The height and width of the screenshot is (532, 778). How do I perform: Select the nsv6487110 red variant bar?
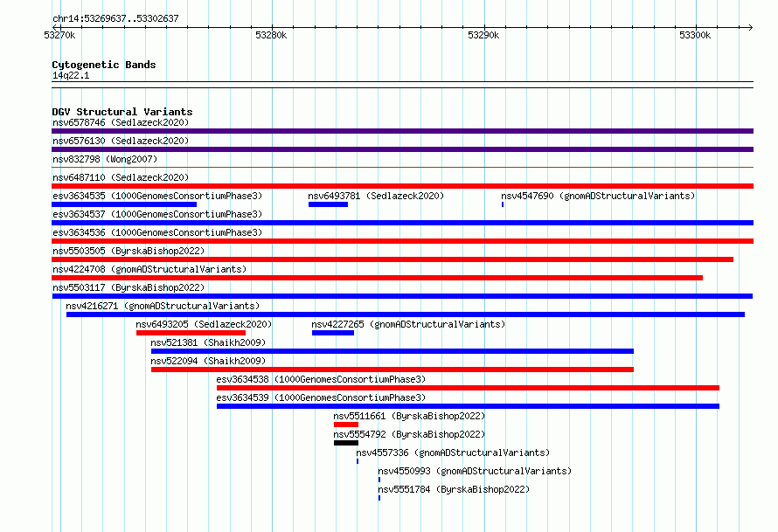(402, 186)
